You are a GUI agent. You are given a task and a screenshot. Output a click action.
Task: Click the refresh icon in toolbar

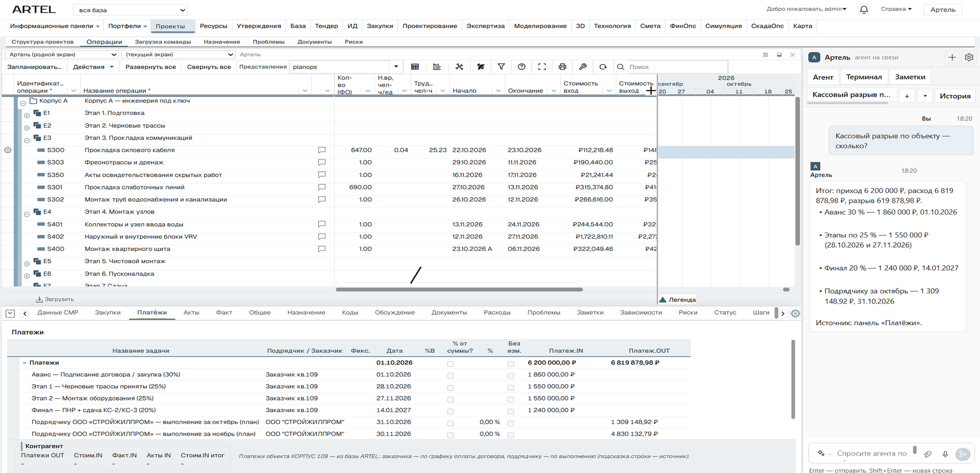pyautogui.click(x=603, y=67)
